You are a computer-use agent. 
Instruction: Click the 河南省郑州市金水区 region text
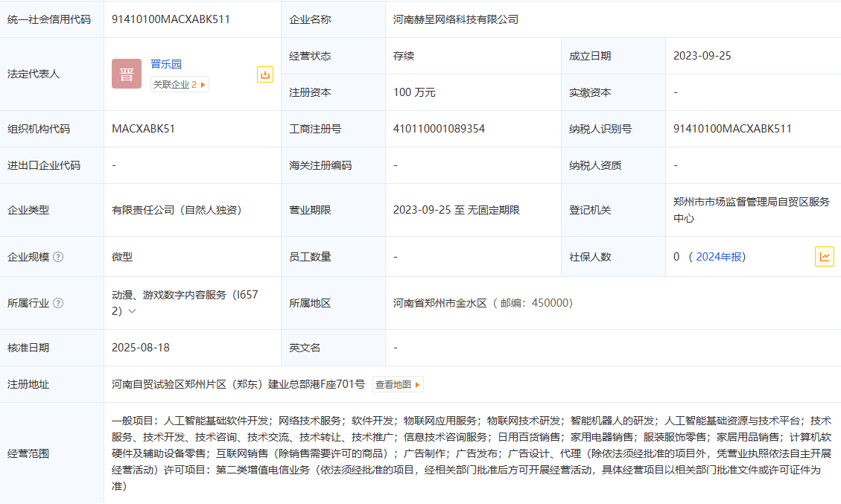click(439, 303)
